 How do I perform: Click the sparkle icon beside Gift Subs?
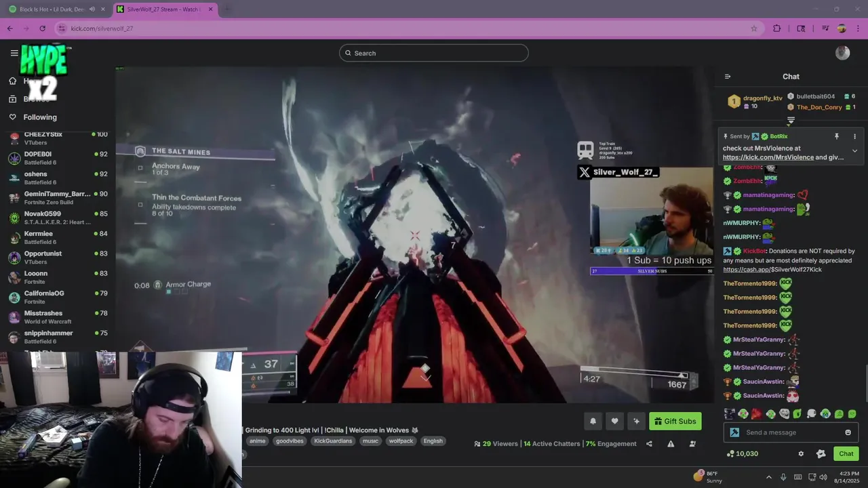pos(636,422)
